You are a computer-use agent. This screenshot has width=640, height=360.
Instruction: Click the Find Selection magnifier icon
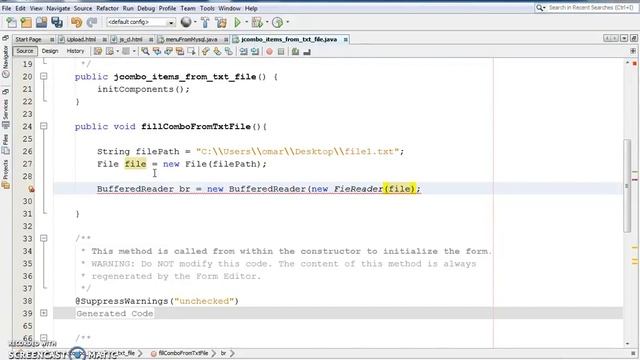pyautogui.click(x=145, y=51)
